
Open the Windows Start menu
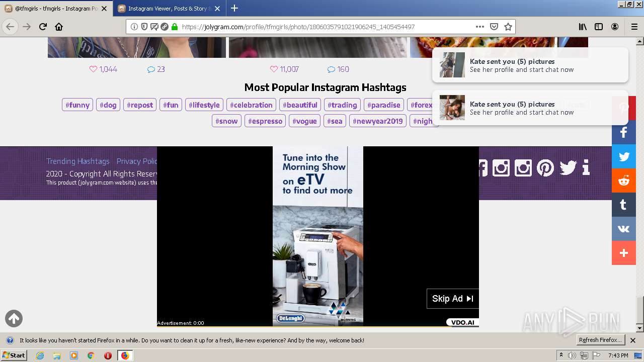14,355
